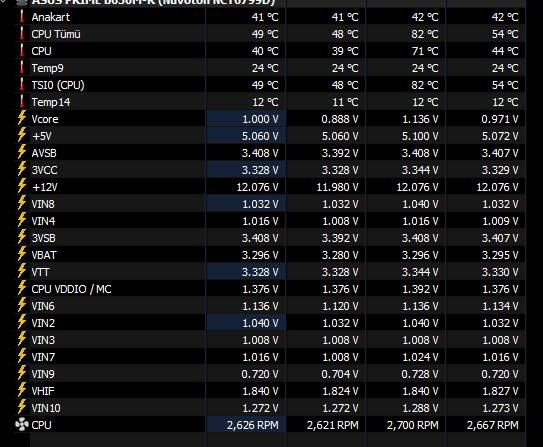Click the 1.040 V current value of VIN2
This screenshot has width=543, height=447.
[260, 323]
